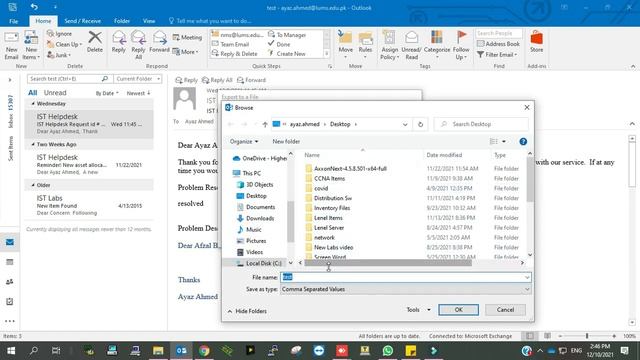This screenshot has height=360, width=640.
Task: Click in the File name field
Action: (x=406, y=277)
